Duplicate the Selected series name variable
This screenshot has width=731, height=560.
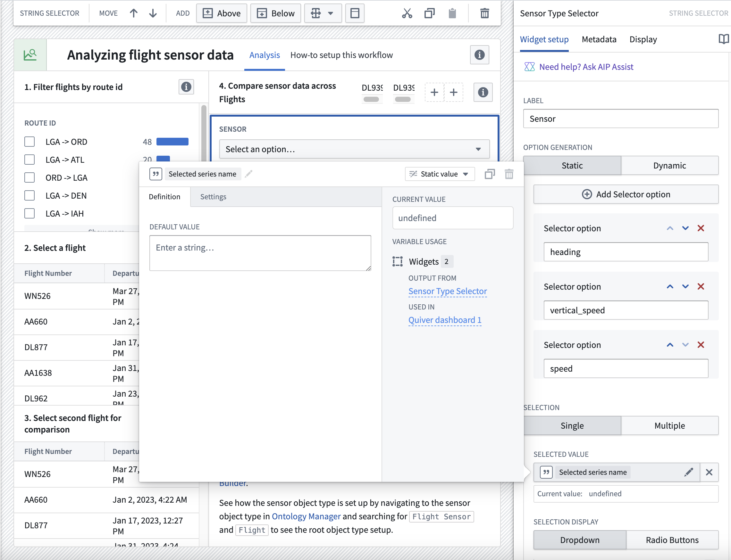[x=490, y=174]
